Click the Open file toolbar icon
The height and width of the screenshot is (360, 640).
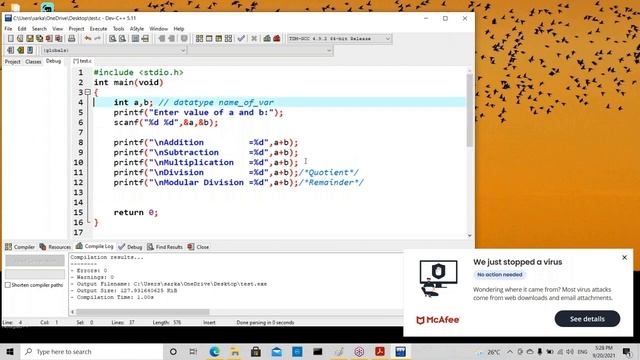pyautogui.click(x=20, y=38)
